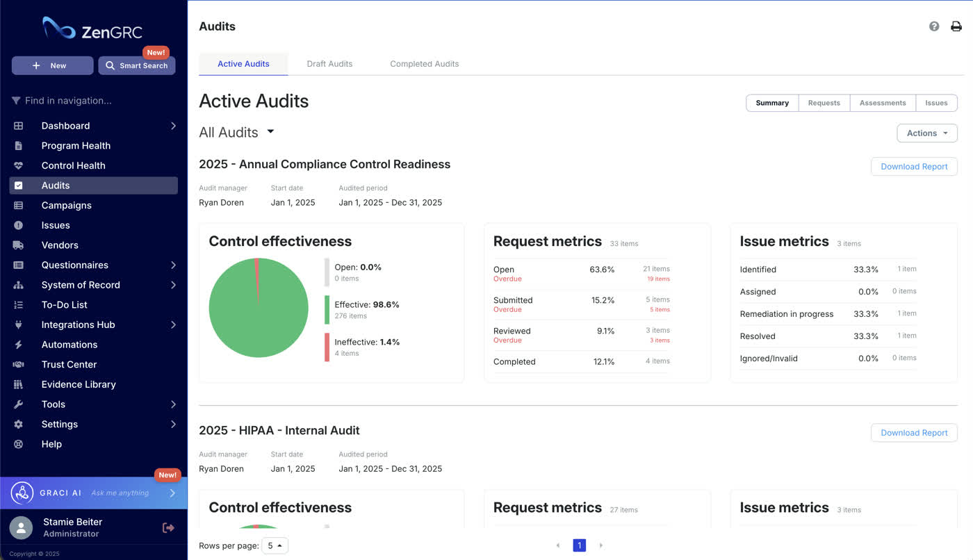Expand the Questionnaires submenu chevron
973x560 pixels.
point(173,265)
